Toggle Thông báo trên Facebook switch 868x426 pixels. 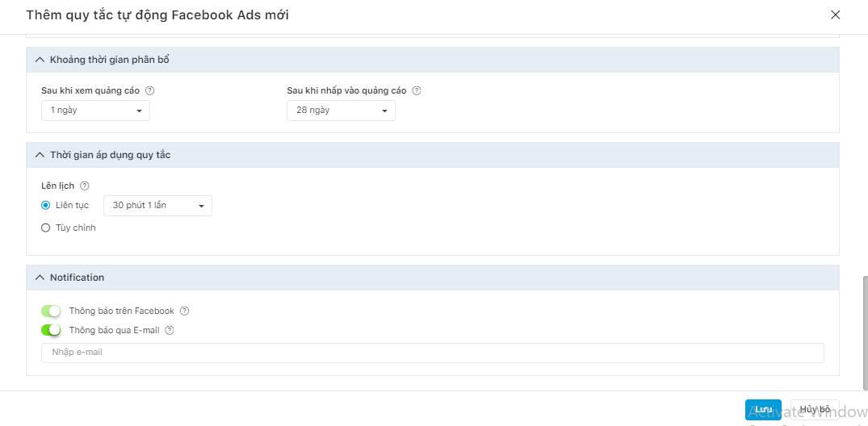click(x=51, y=311)
